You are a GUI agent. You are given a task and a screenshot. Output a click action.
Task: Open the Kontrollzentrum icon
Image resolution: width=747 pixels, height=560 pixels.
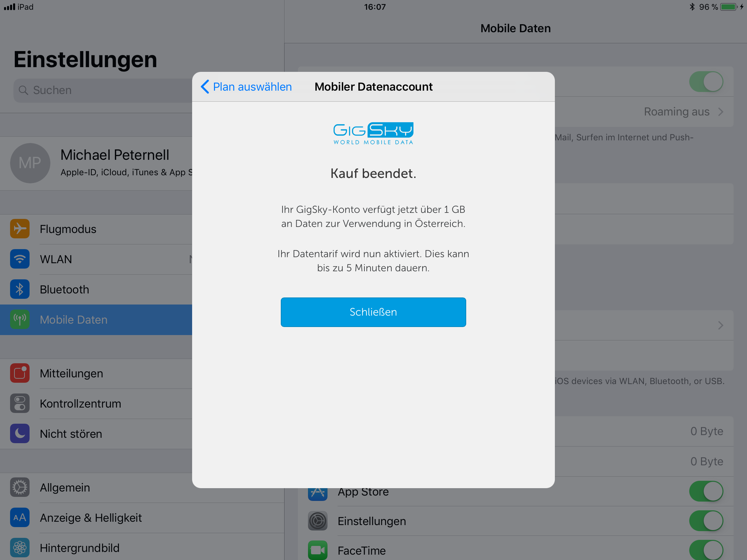[19, 403]
